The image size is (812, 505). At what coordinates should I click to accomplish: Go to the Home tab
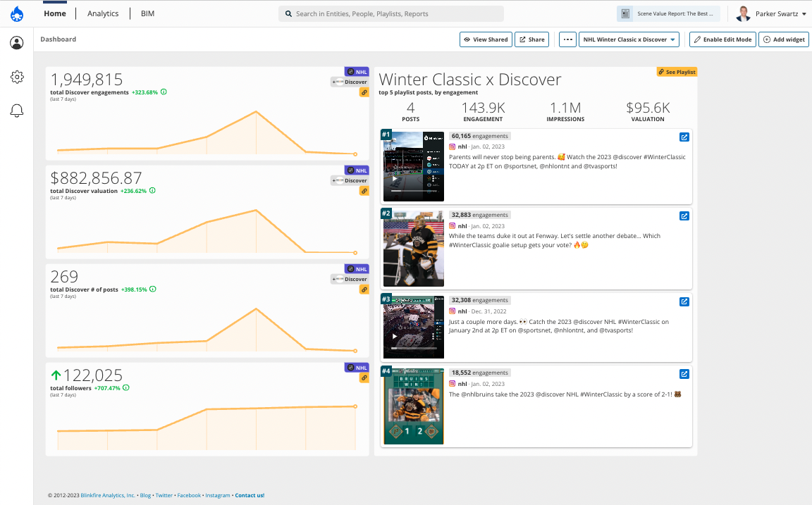coord(55,13)
